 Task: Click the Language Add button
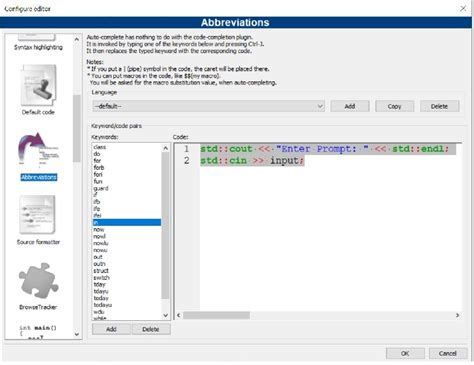click(350, 106)
